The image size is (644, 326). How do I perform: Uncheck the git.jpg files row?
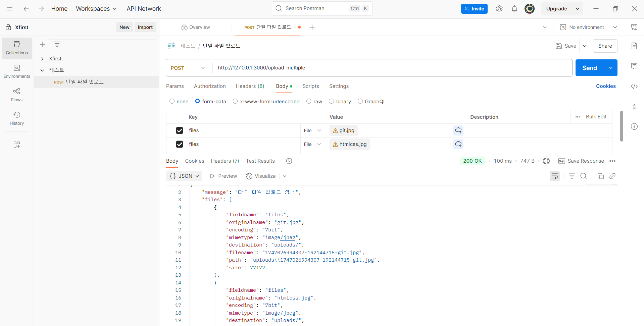pos(180,130)
